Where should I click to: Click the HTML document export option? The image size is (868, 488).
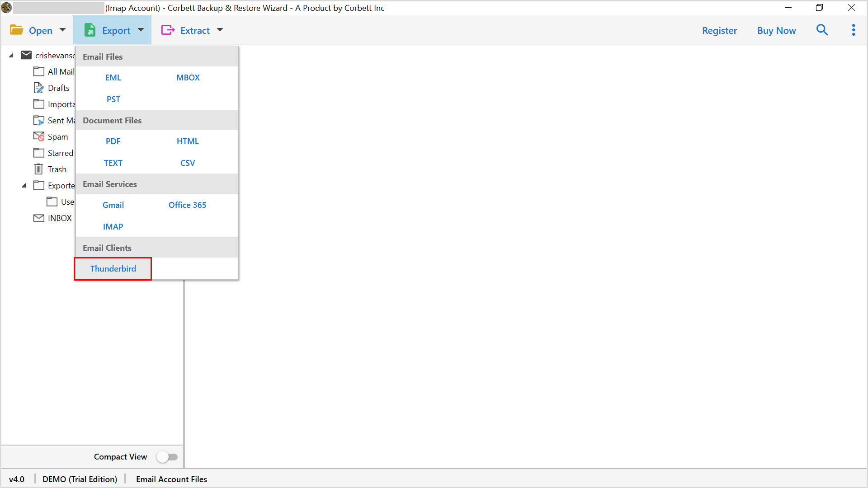(187, 141)
